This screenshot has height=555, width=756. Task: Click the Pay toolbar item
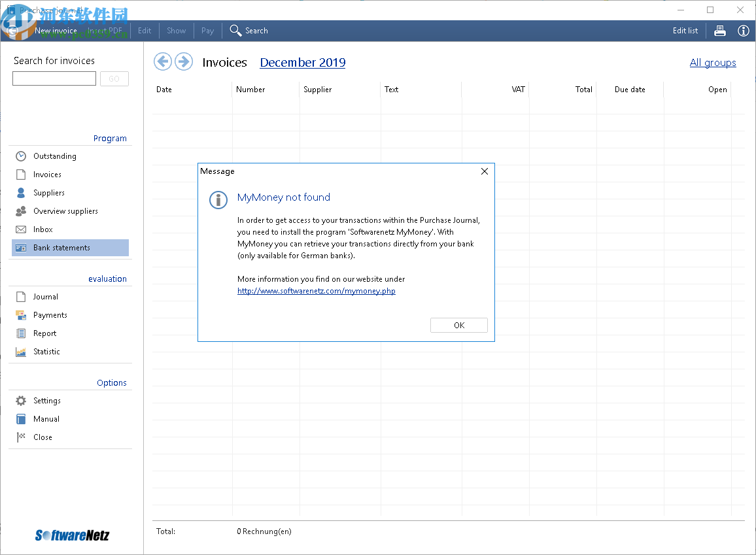[x=208, y=31]
